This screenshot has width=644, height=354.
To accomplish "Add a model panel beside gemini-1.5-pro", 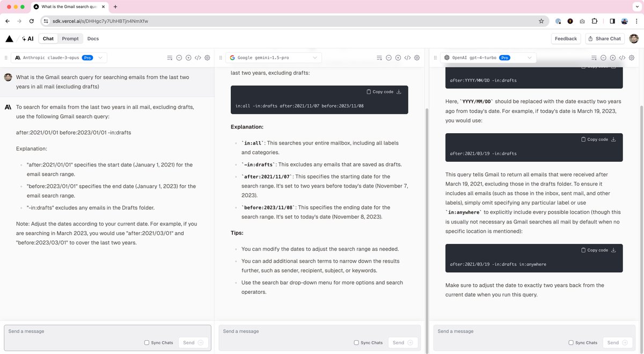I will click(x=398, y=57).
